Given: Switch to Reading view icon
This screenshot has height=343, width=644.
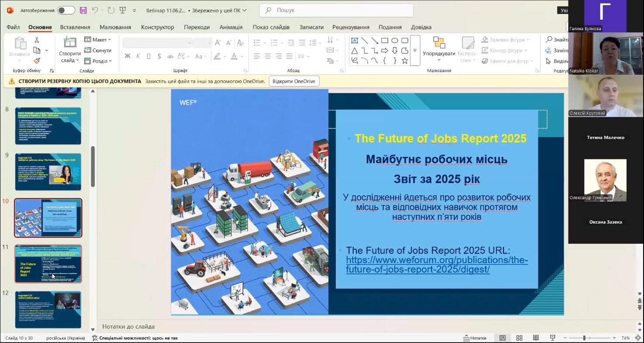Looking at the screenshot, I should (536, 338).
